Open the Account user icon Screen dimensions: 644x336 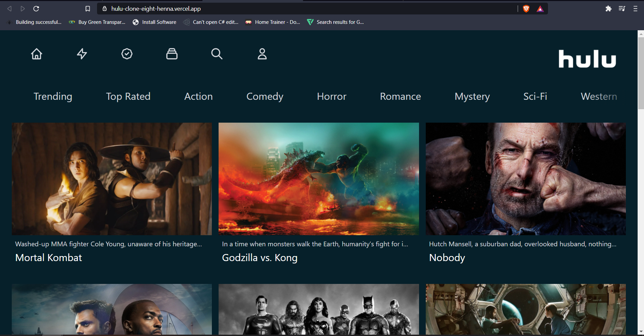click(x=262, y=54)
